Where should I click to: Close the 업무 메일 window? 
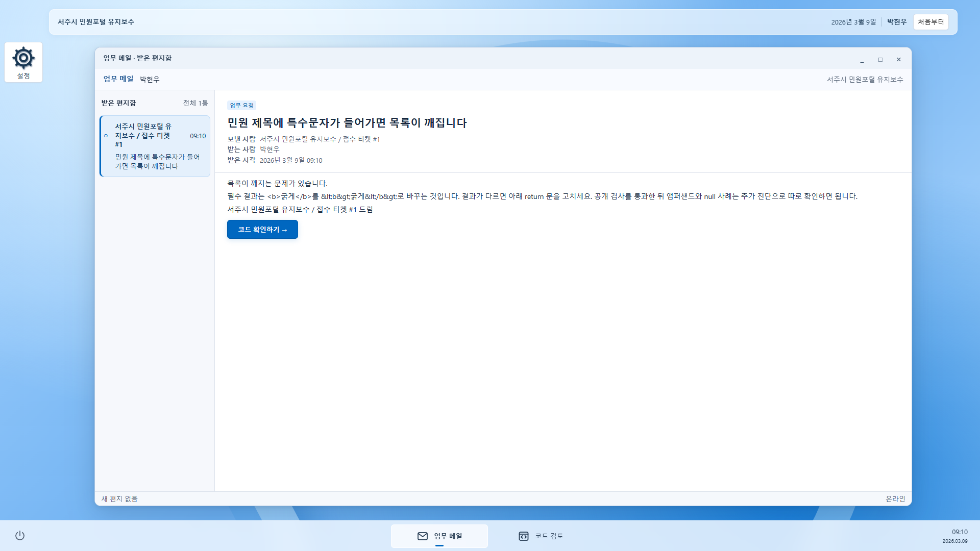[899, 60]
